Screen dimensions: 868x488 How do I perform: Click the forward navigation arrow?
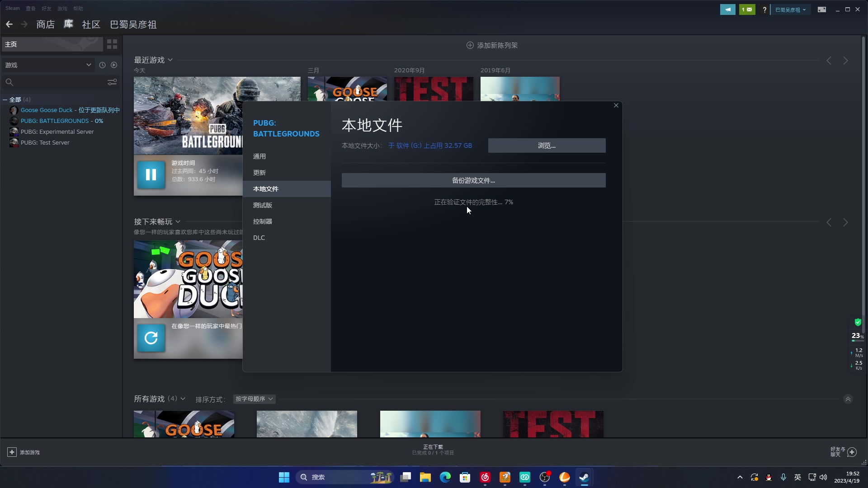[x=24, y=24]
